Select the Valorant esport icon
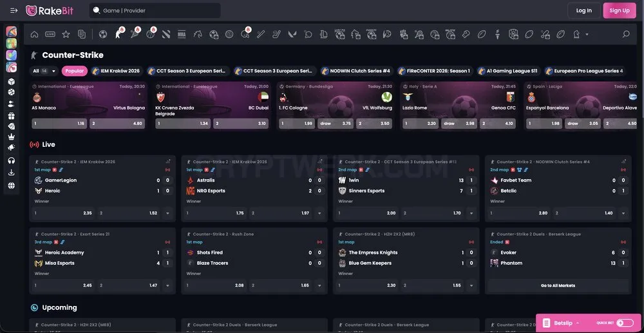644x333 pixels. click(x=292, y=35)
